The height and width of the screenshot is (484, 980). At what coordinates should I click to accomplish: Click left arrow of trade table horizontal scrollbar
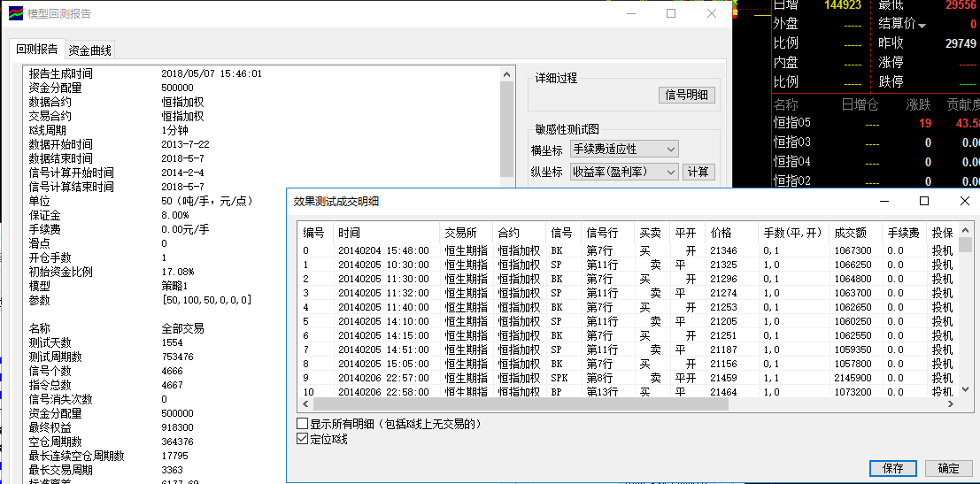click(305, 404)
